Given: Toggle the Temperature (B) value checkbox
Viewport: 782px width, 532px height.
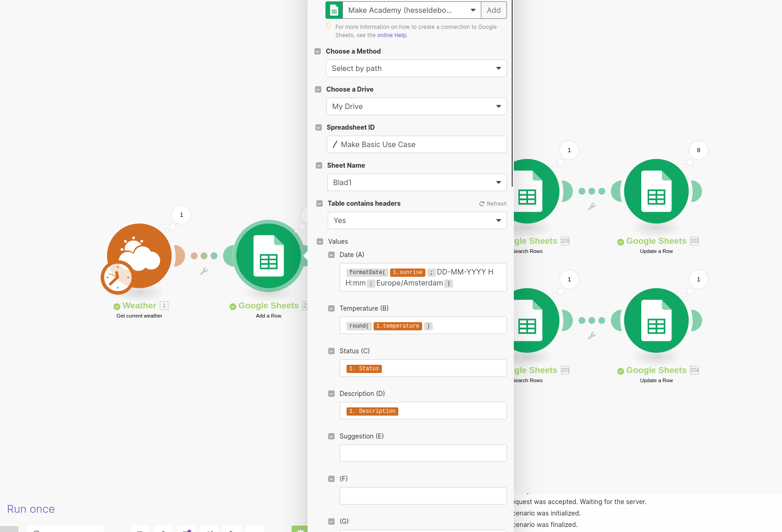Looking at the screenshot, I should click(331, 308).
